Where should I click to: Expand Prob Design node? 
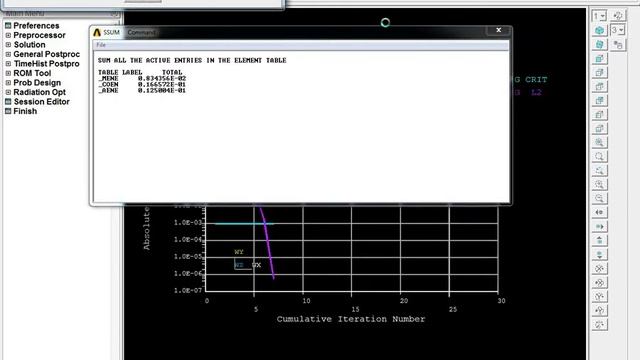8,83
